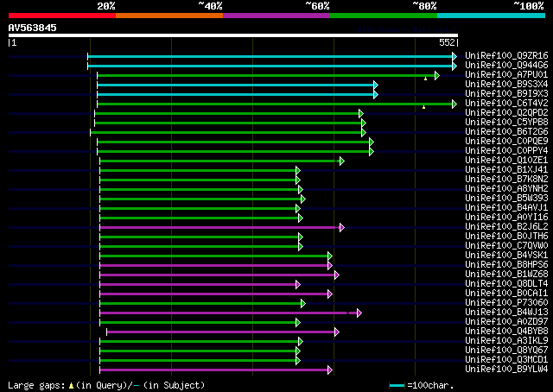Click the white AV563845 query sequence bar

tap(233, 35)
